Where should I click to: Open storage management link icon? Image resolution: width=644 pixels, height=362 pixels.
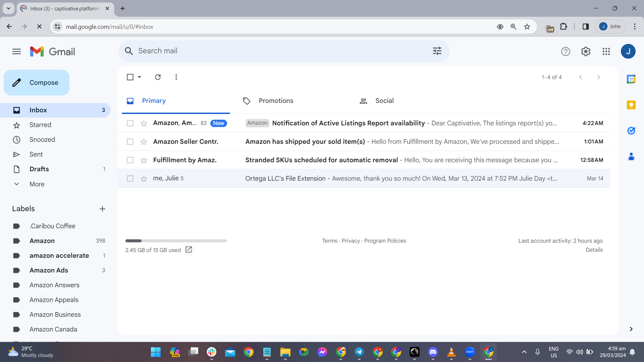click(x=189, y=250)
